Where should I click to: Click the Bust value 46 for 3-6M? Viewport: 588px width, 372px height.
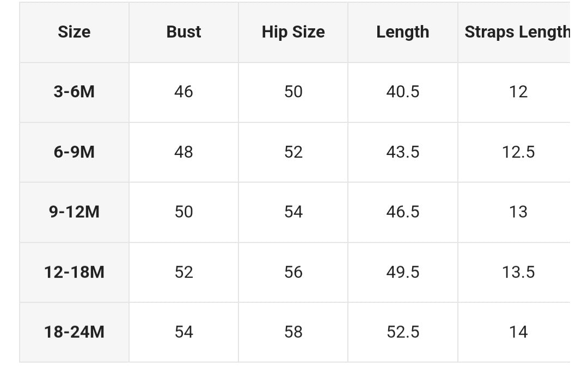coord(183,92)
